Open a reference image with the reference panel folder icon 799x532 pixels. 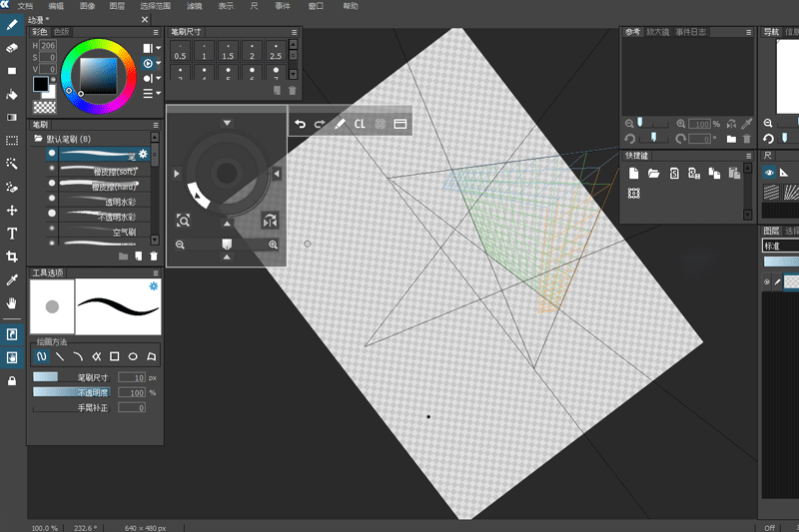[731, 139]
